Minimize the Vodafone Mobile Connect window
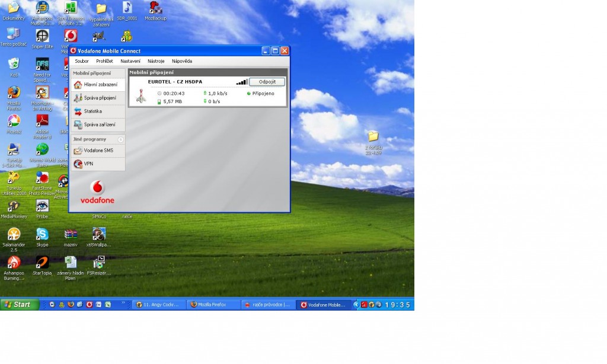 coord(266,51)
